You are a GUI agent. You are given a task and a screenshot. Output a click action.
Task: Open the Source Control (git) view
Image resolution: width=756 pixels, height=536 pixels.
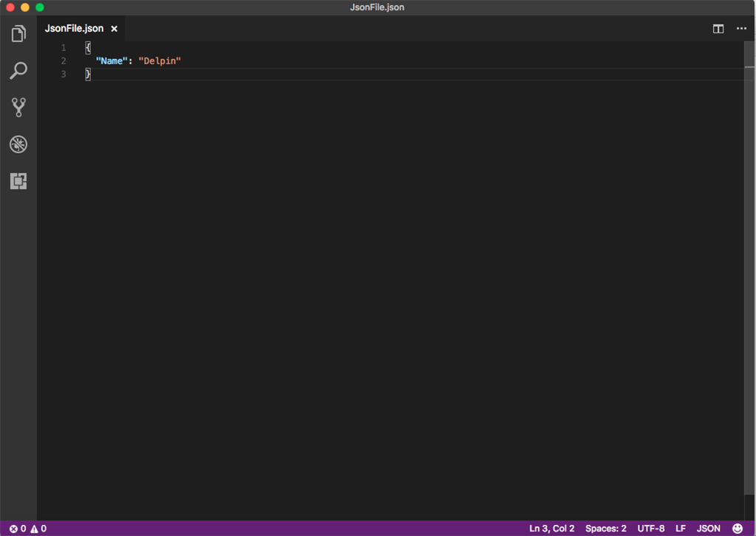pyautogui.click(x=18, y=107)
